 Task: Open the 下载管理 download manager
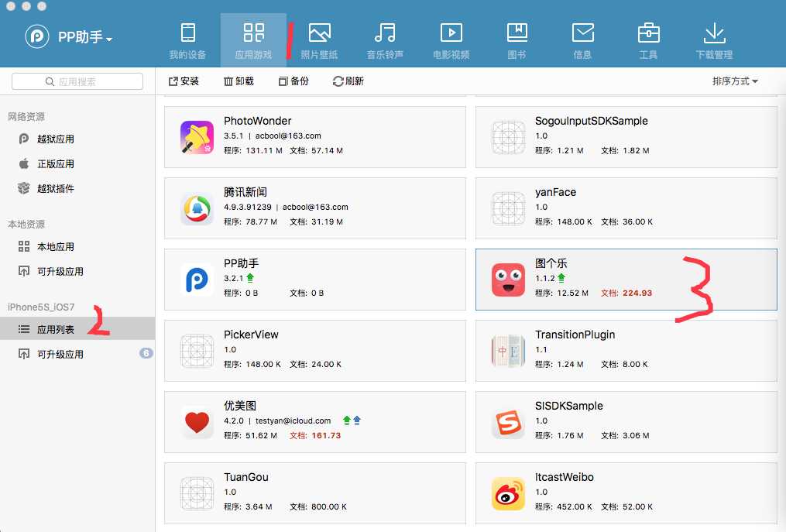pos(714,41)
